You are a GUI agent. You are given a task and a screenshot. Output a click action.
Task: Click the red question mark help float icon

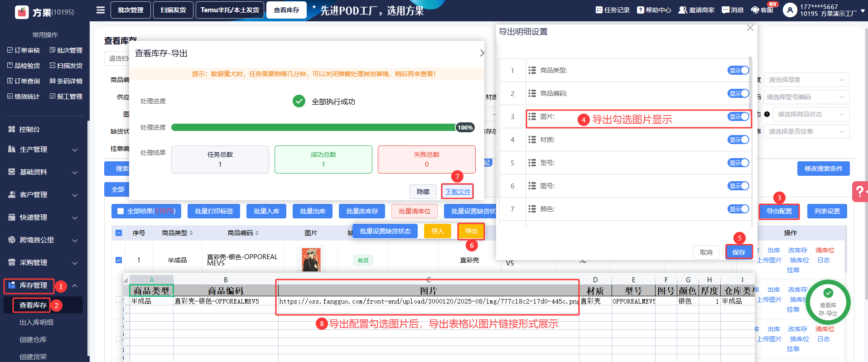coord(859,192)
